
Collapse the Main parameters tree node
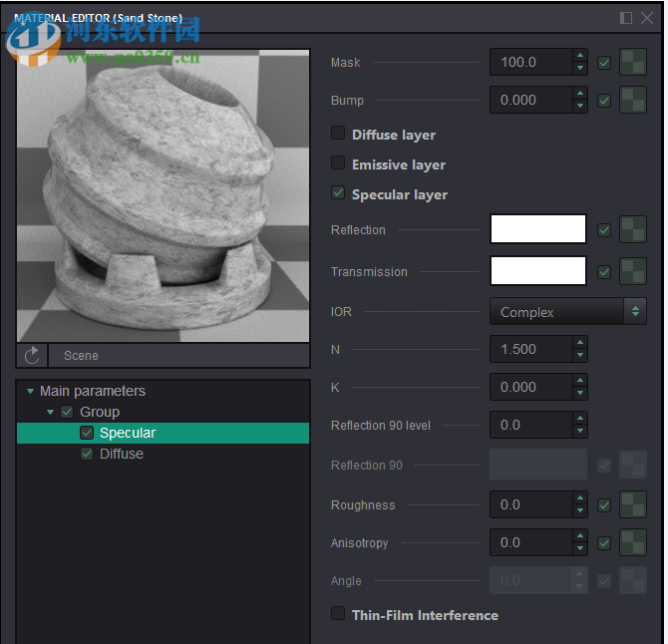point(30,391)
